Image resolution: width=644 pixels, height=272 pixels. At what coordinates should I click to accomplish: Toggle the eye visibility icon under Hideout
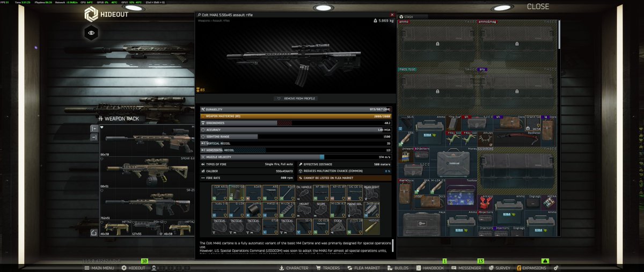(92, 33)
